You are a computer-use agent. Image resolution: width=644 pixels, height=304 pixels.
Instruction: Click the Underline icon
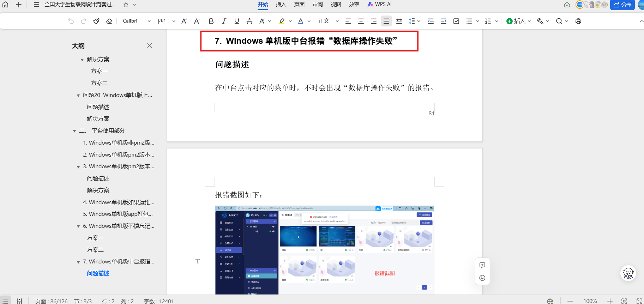236,21
